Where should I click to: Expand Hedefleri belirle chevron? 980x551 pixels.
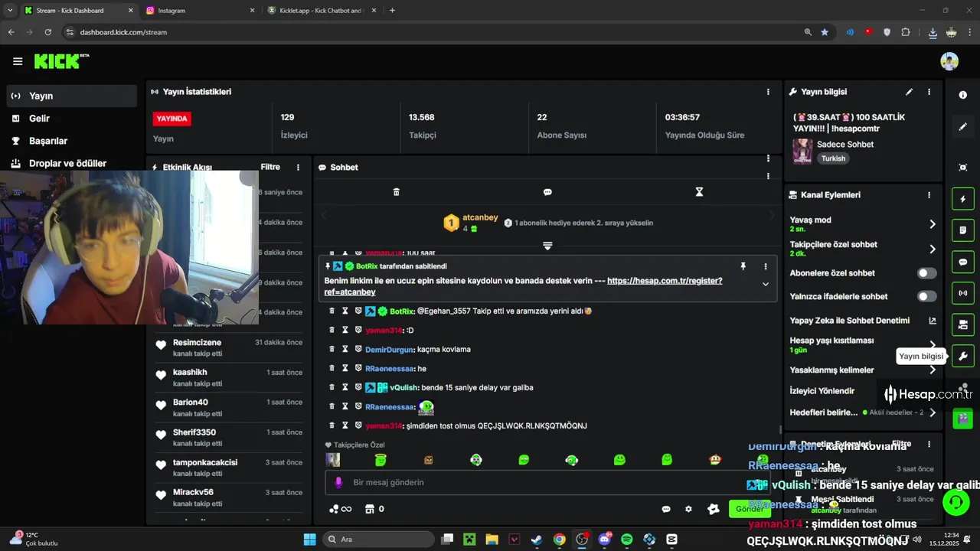(933, 412)
